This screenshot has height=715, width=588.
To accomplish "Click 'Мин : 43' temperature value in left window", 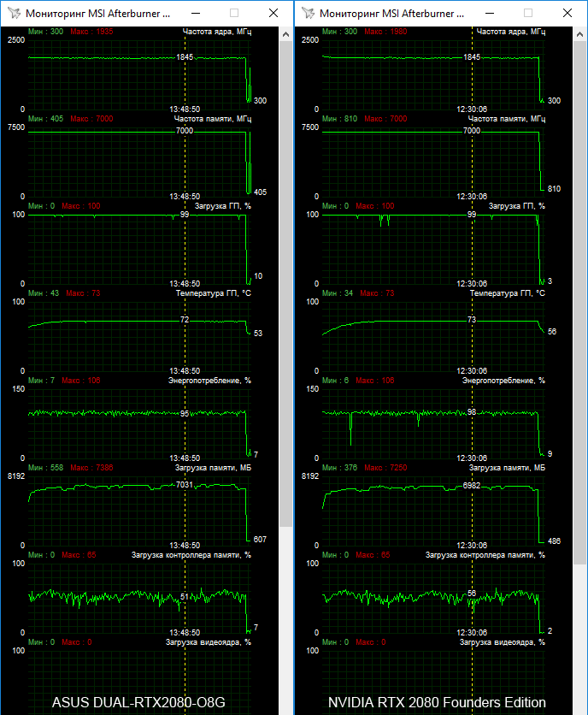I will [44, 293].
